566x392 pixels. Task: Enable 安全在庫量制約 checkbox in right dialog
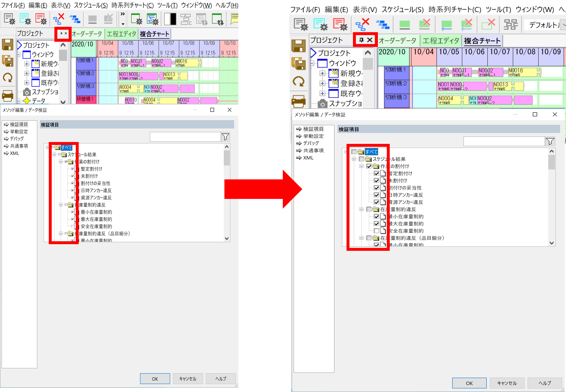point(376,231)
